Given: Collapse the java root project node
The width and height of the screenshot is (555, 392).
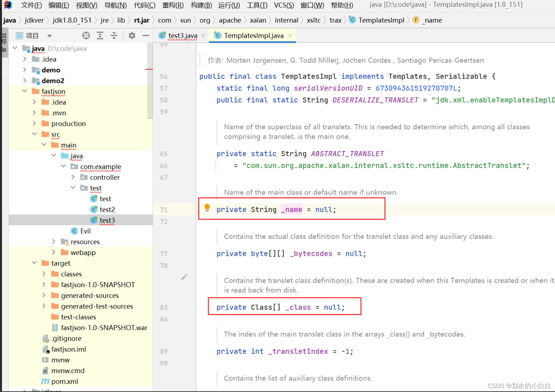Looking at the screenshot, I should [x=15, y=48].
